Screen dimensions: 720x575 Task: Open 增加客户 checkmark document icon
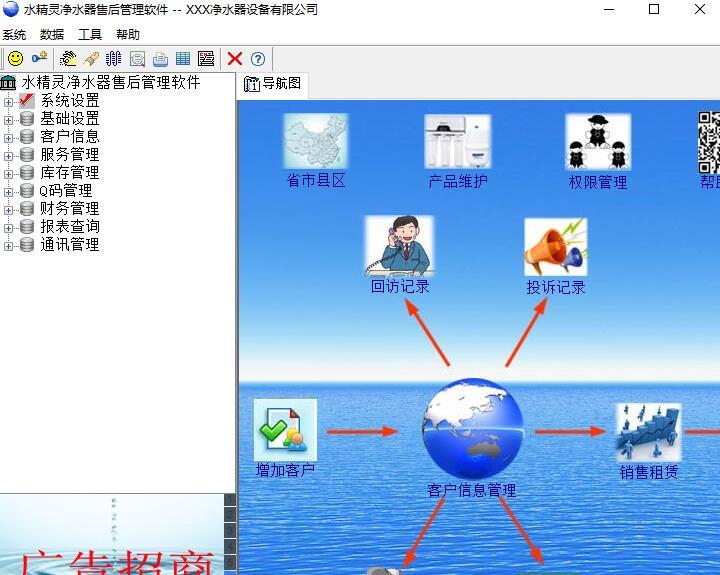(x=286, y=430)
